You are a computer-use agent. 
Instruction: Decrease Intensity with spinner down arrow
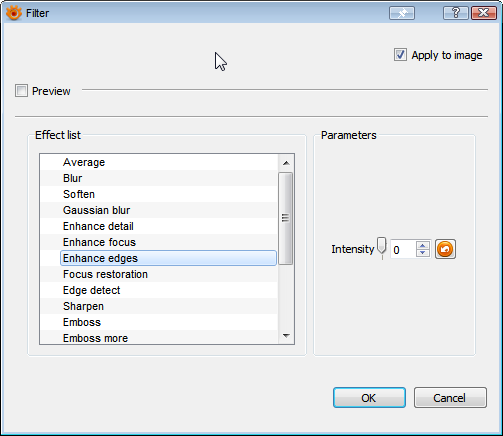point(423,253)
